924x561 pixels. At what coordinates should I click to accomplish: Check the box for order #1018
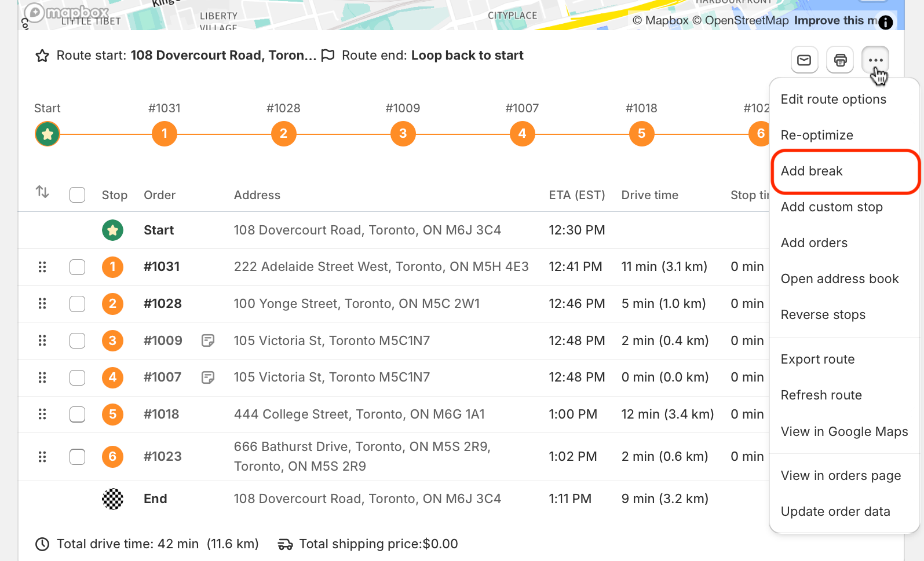click(77, 415)
